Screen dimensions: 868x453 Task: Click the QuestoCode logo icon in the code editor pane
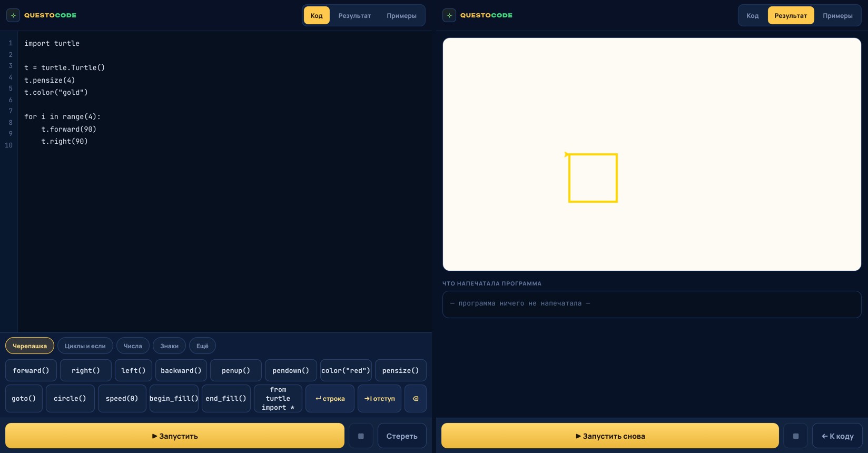pyautogui.click(x=13, y=15)
